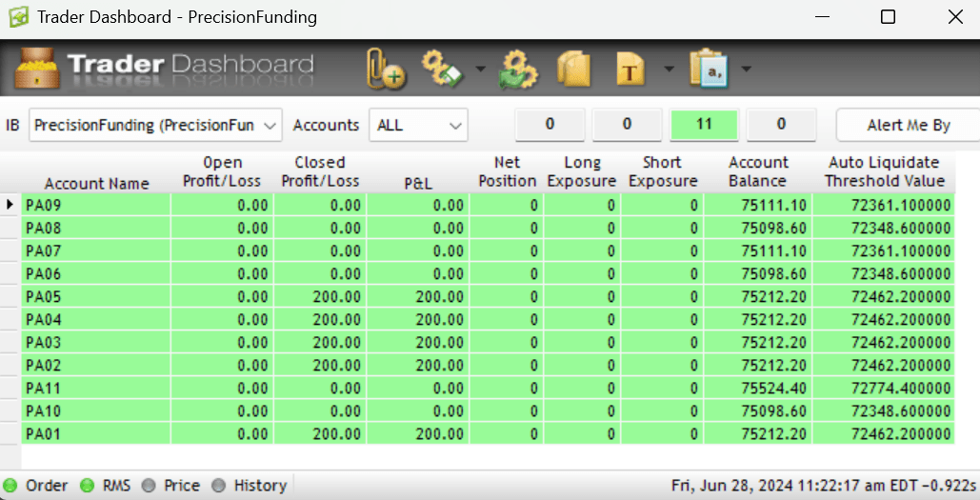This screenshot has width=980, height=500.
Task: Click the yellow T template icon
Action: click(x=630, y=69)
